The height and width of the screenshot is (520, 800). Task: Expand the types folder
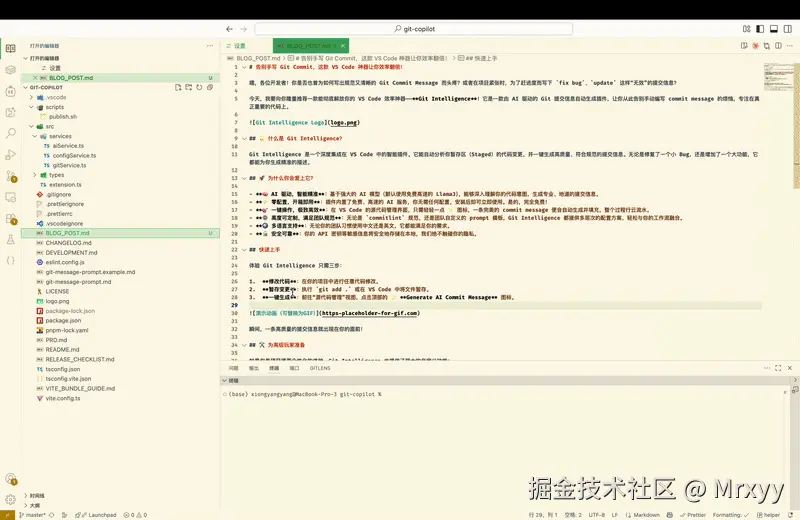(35, 175)
